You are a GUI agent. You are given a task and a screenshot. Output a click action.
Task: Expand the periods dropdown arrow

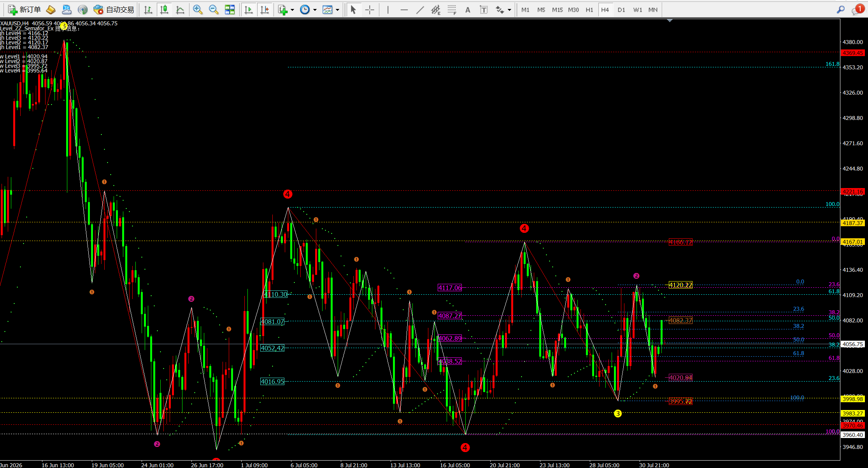point(315,10)
